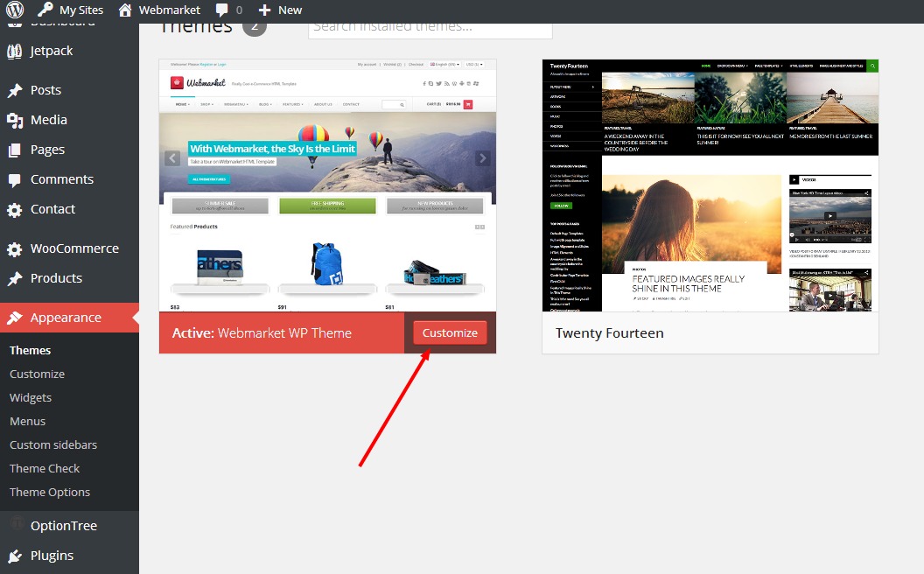Click the Jetpack sidebar icon
The width and height of the screenshot is (924, 574).
pyautogui.click(x=15, y=52)
